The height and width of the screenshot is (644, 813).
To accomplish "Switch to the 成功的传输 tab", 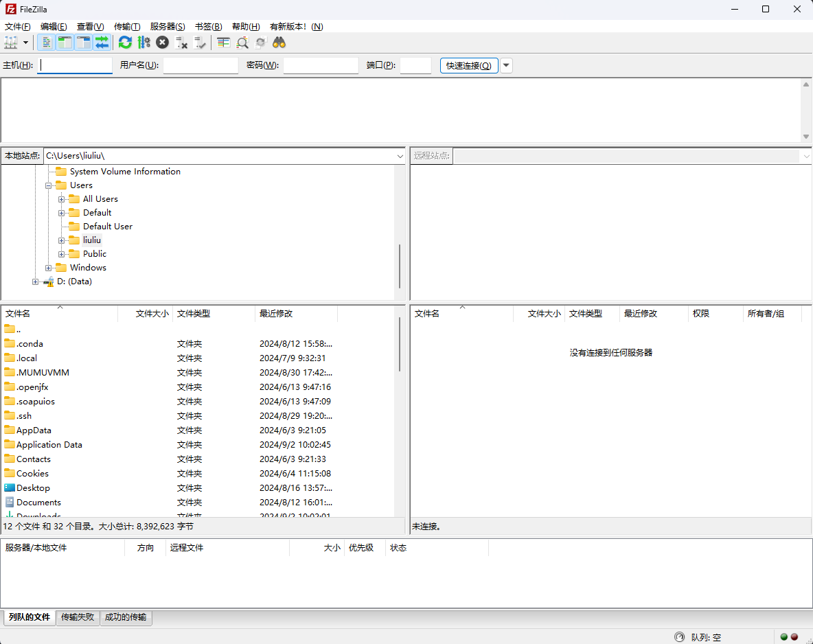I will point(126,617).
